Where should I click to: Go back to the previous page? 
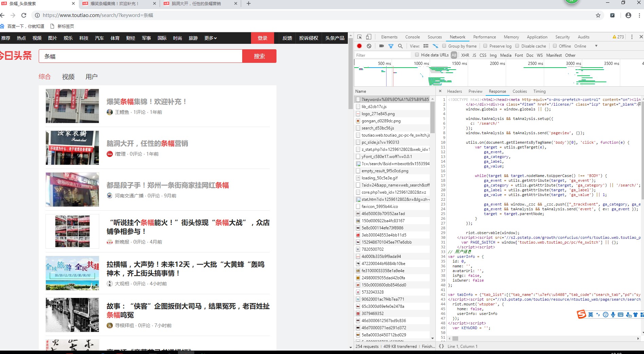[2, 15]
